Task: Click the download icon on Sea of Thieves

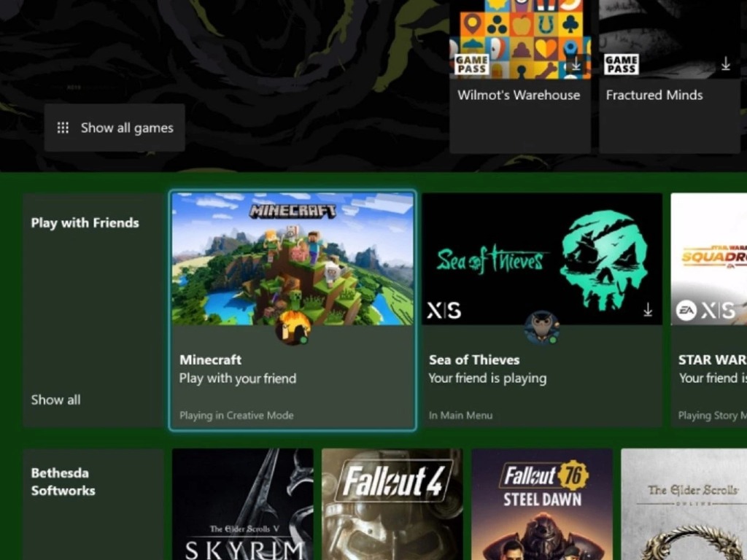Action: coord(647,311)
